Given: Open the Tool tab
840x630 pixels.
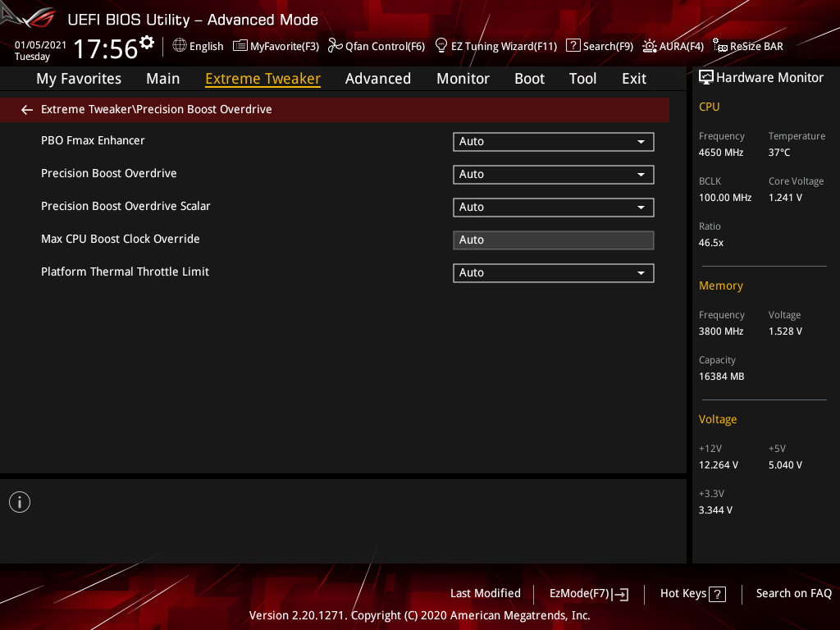Looking at the screenshot, I should (582, 79).
